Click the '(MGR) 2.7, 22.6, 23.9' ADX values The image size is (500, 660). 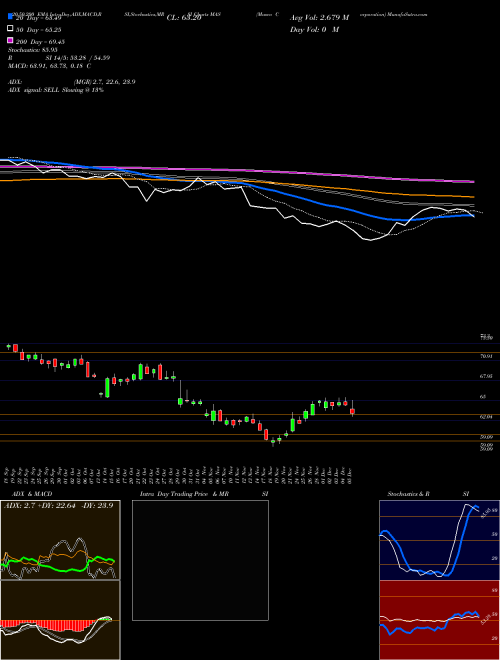104,82
